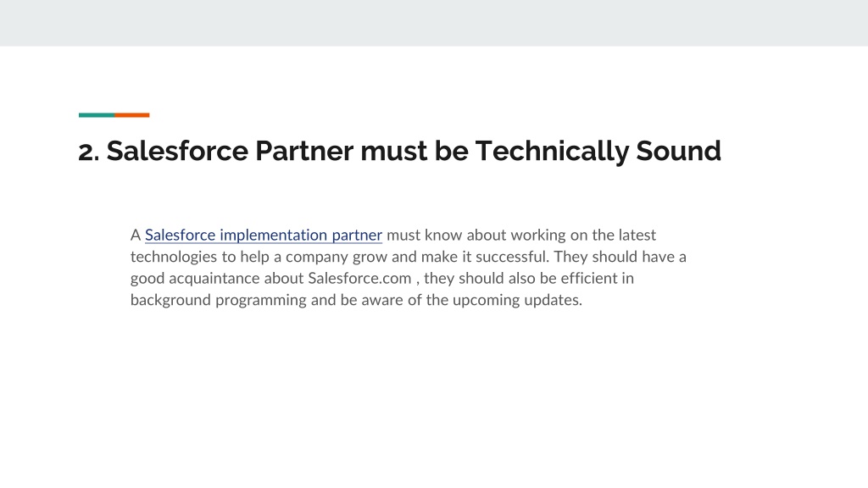The image size is (868, 488).
Task: Click the word implementation in the link
Action: (x=274, y=236)
